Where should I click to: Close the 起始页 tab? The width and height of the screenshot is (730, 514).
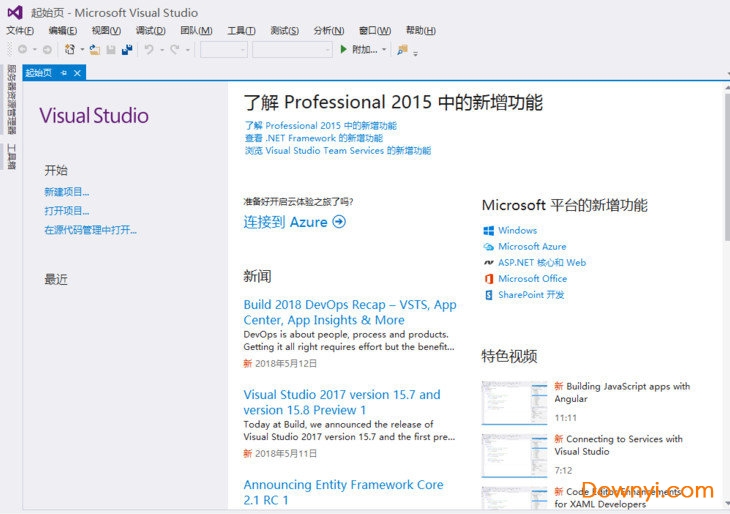pos(78,73)
